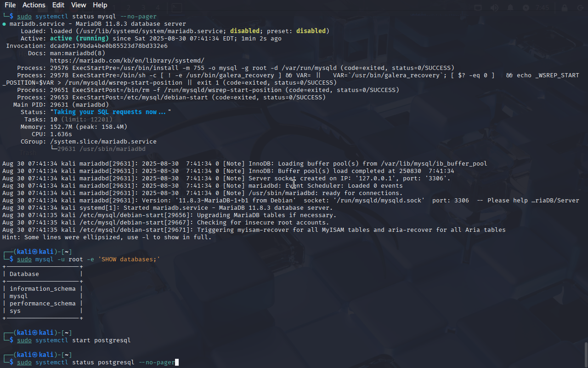Click 'Main PID: 29631 (mariadbd)' line

(61, 105)
